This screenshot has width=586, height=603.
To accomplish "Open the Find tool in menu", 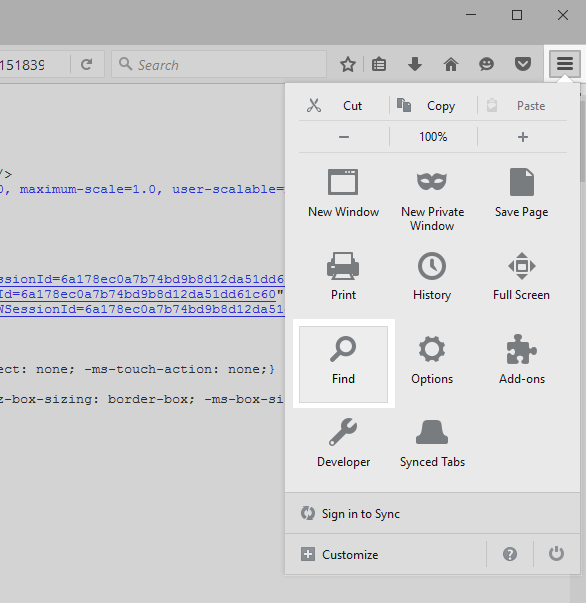I will coord(343,364).
